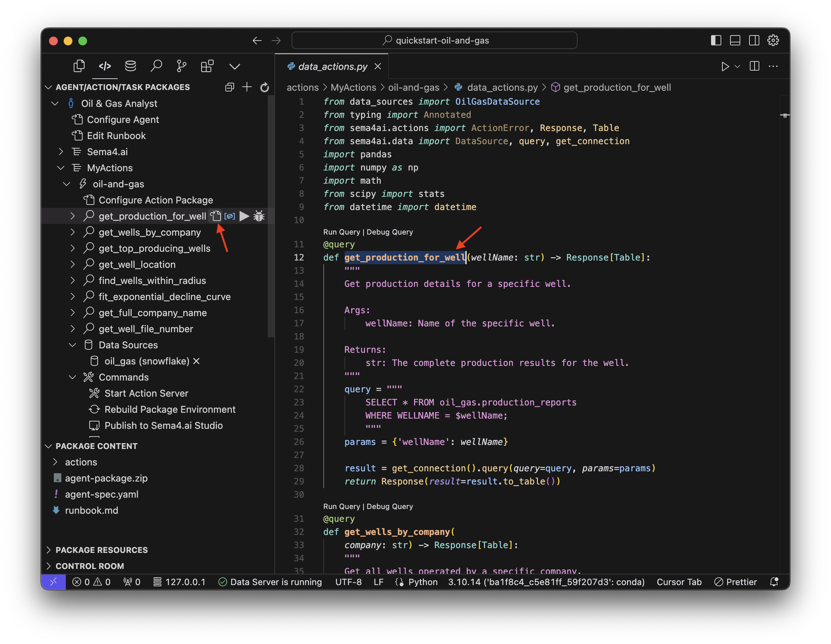Viewport: 831px width, 644px height.
Task: Click Run Query above get_wells_by_company
Action: 341,506
